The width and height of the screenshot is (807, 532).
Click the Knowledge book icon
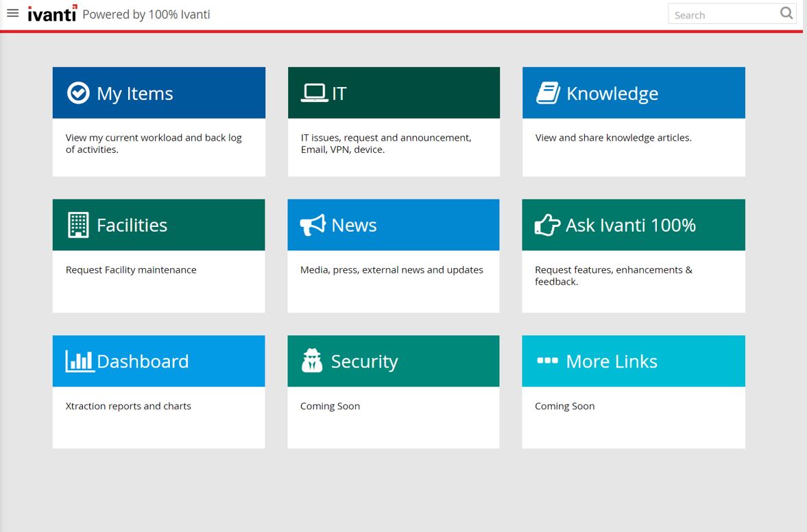coord(546,92)
